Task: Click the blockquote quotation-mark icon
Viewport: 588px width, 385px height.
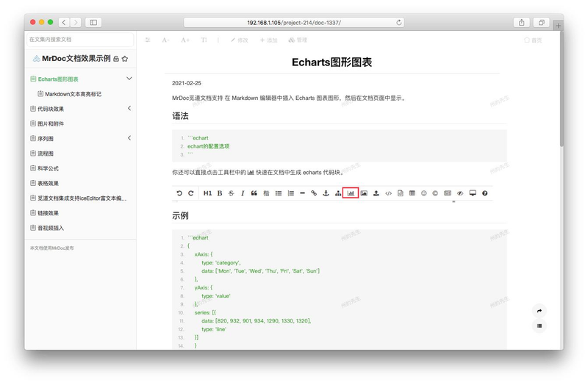Action: [254, 193]
